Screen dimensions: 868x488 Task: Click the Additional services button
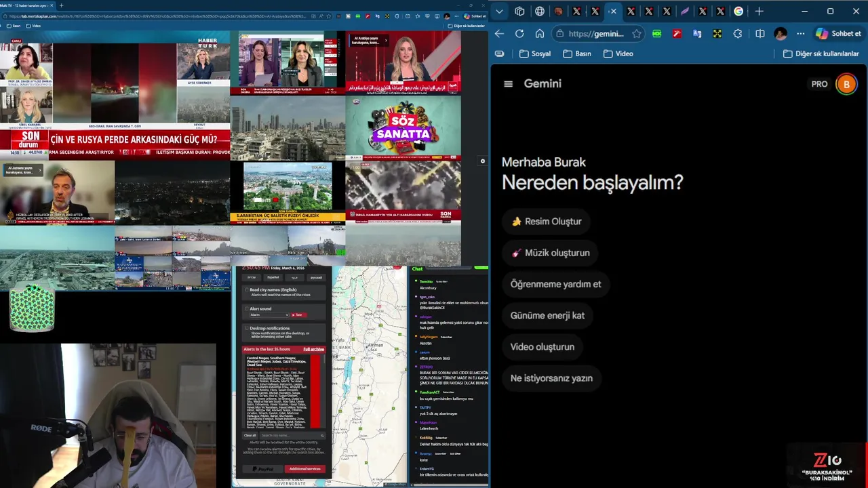(304, 469)
